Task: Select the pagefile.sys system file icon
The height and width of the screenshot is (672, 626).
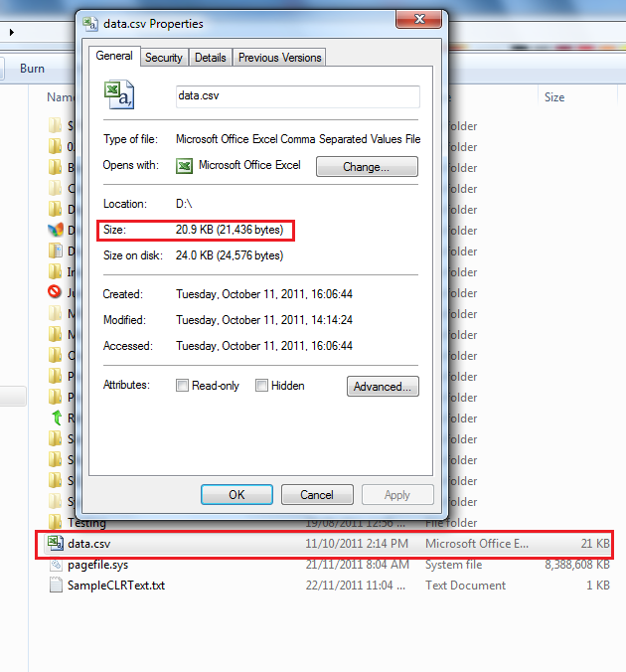Action: click(x=56, y=565)
